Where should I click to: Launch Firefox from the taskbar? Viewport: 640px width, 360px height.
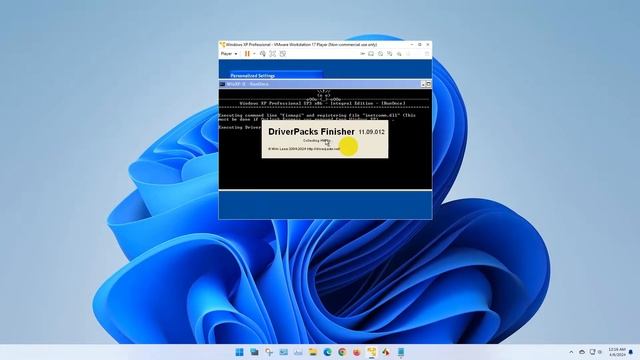(357, 352)
